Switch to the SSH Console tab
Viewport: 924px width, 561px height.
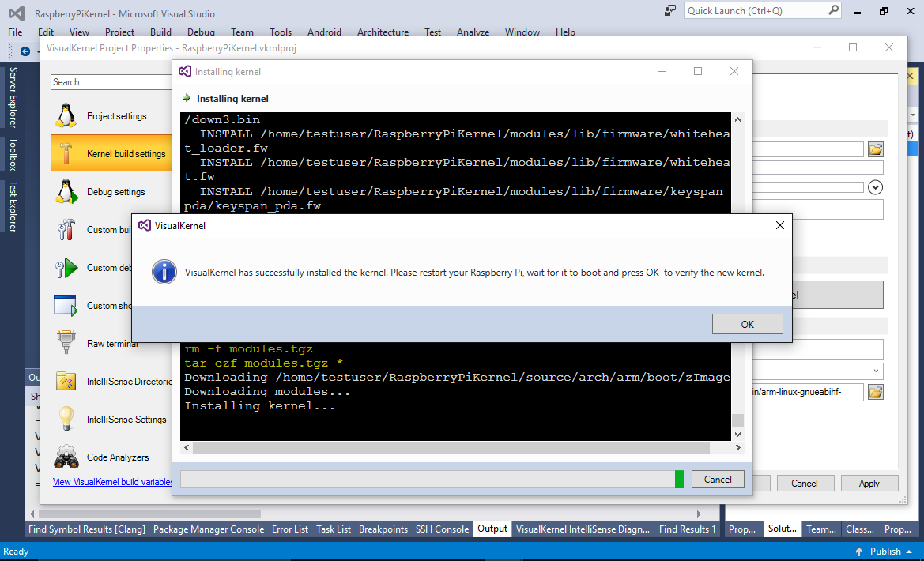[x=442, y=529]
